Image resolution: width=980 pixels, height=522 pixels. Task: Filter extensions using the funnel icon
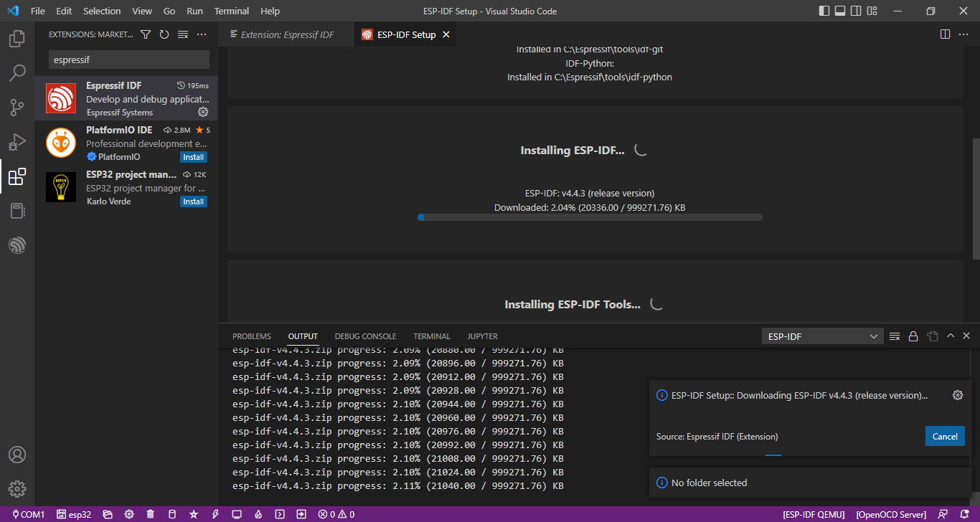[x=146, y=34]
